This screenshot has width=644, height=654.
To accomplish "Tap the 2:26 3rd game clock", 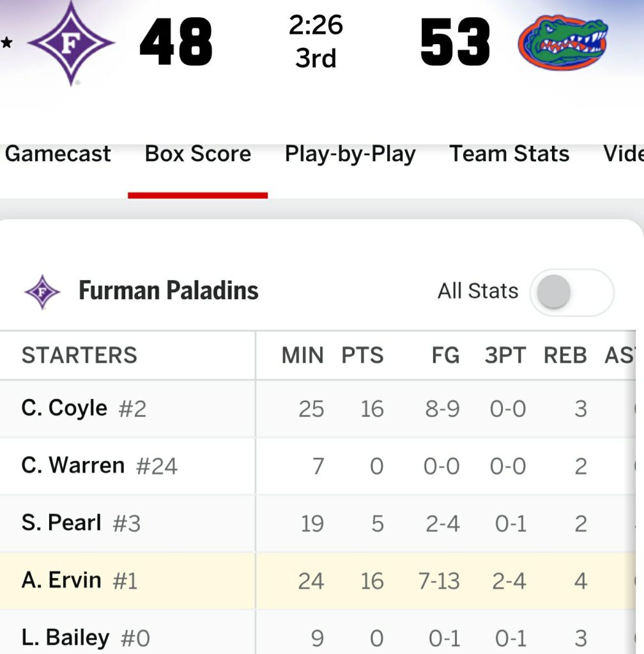I will (x=316, y=42).
